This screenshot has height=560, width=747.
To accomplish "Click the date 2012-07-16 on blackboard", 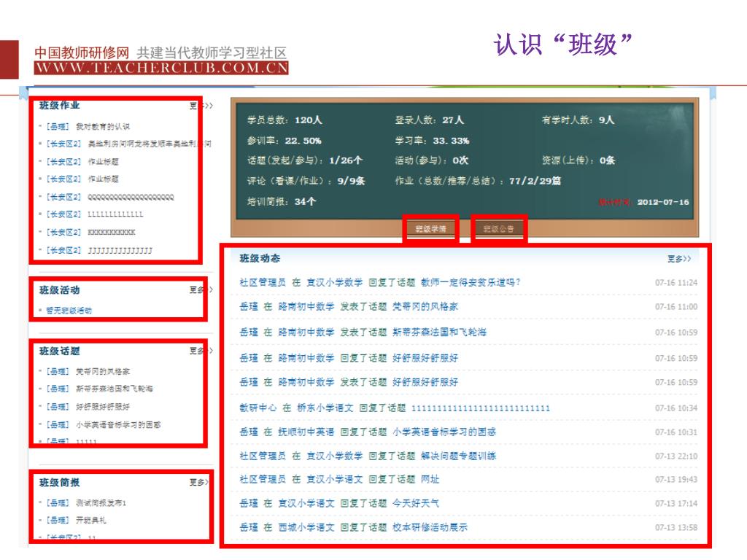I will pyautogui.click(x=663, y=202).
